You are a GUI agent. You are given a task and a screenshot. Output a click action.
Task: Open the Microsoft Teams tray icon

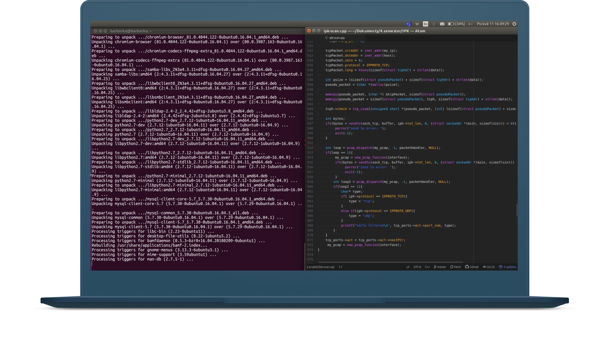[x=408, y=24]
